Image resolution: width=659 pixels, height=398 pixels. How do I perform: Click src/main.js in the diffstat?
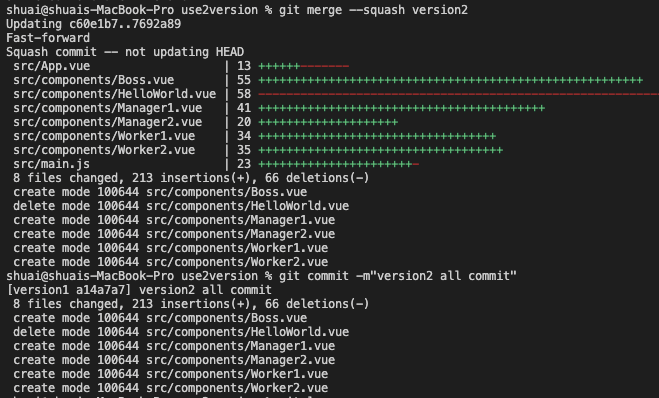[x=51, y=164]
